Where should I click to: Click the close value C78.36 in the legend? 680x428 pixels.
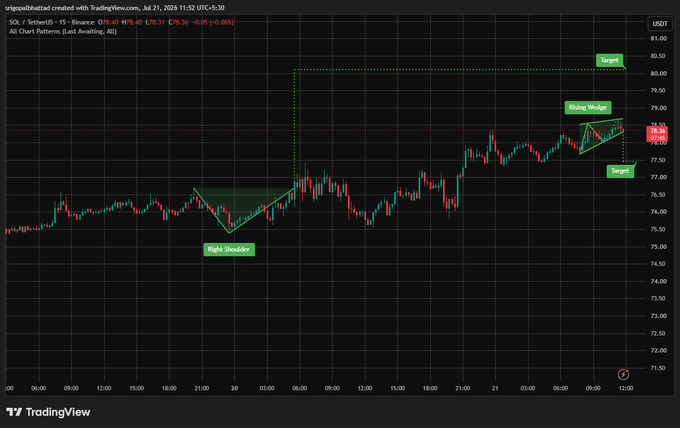[178, 22]
